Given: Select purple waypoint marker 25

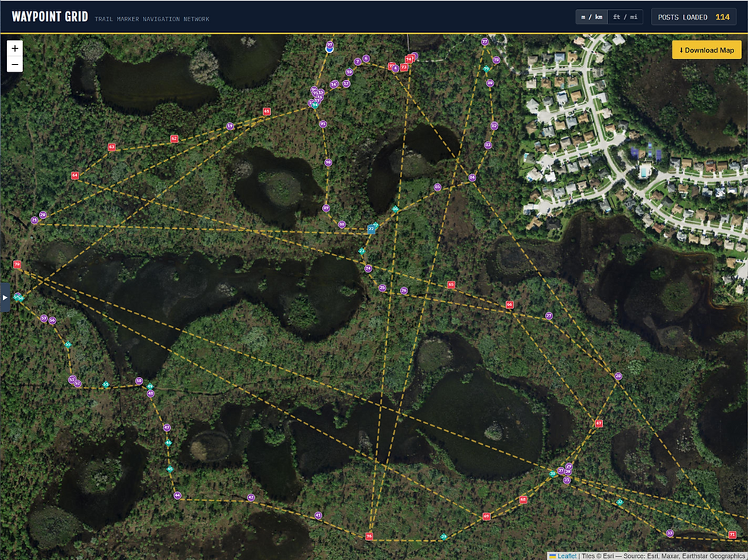Looking at the screenshot, I should coord(382,288).
